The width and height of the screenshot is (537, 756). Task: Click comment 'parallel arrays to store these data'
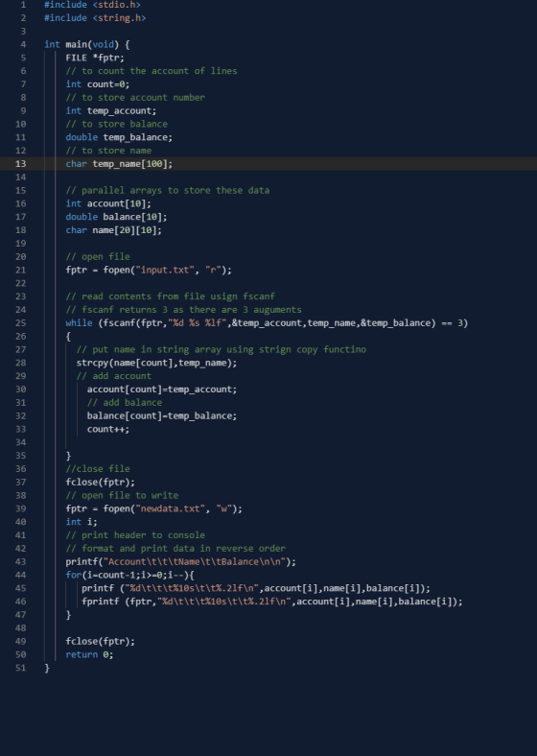point(167,191)
